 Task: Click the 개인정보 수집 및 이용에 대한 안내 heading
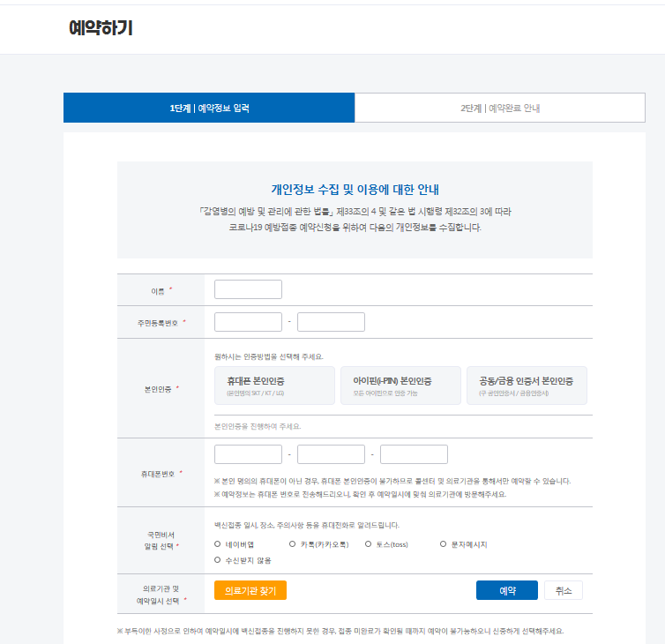coord(355,190)
